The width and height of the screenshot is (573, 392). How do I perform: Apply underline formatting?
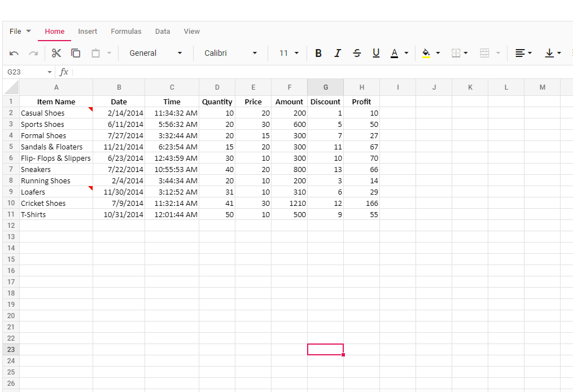point(376,53)
